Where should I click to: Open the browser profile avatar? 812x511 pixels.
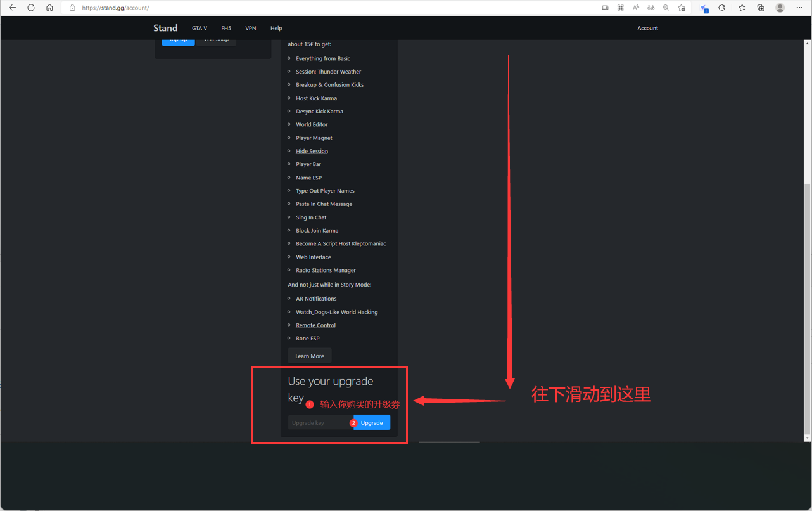click(780, 8)
